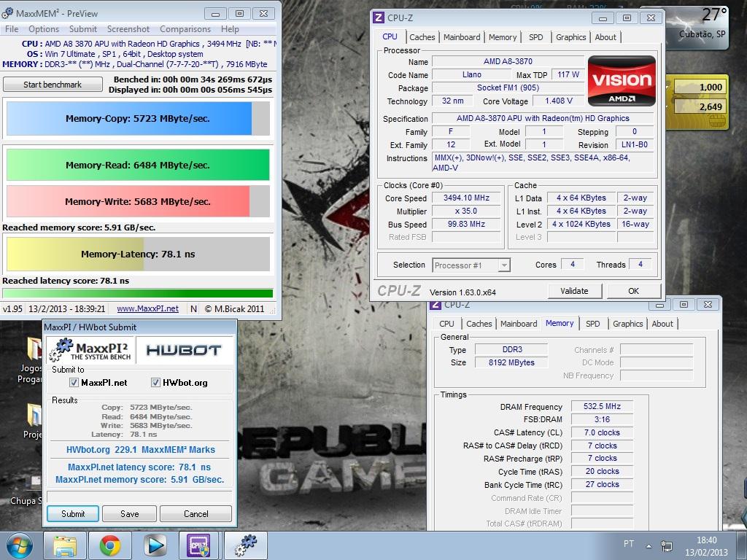Show hidden tray icons arrow
Screen dimensions: 747x560
(649, 545)
